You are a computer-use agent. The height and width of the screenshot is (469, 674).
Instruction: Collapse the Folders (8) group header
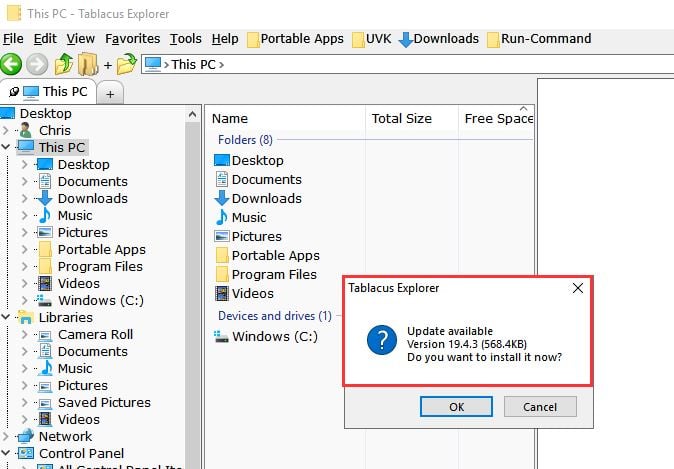[x=245, y=140]
